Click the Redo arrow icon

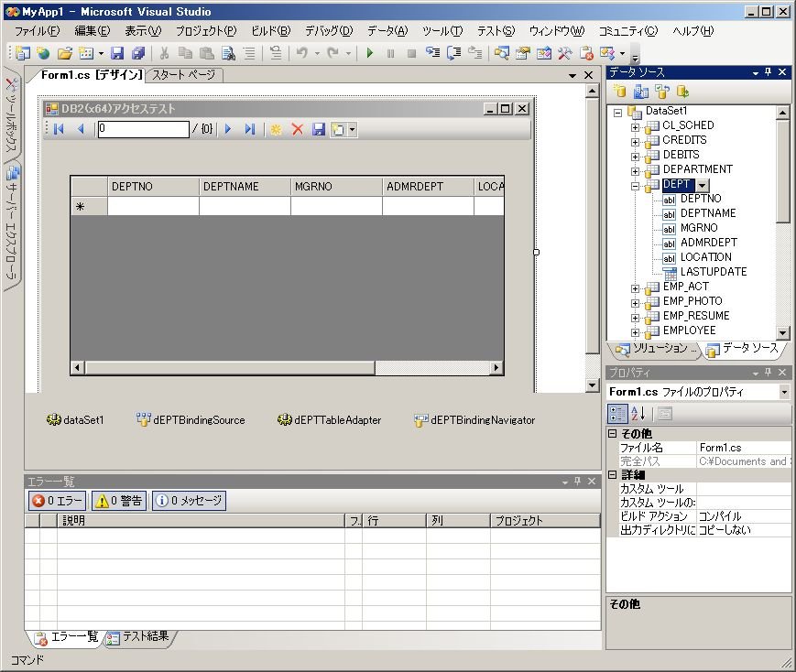[333, 53]
